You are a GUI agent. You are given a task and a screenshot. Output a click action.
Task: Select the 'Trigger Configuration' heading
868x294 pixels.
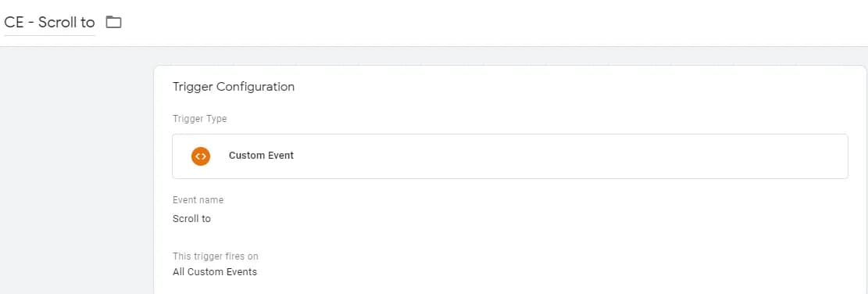234,87
